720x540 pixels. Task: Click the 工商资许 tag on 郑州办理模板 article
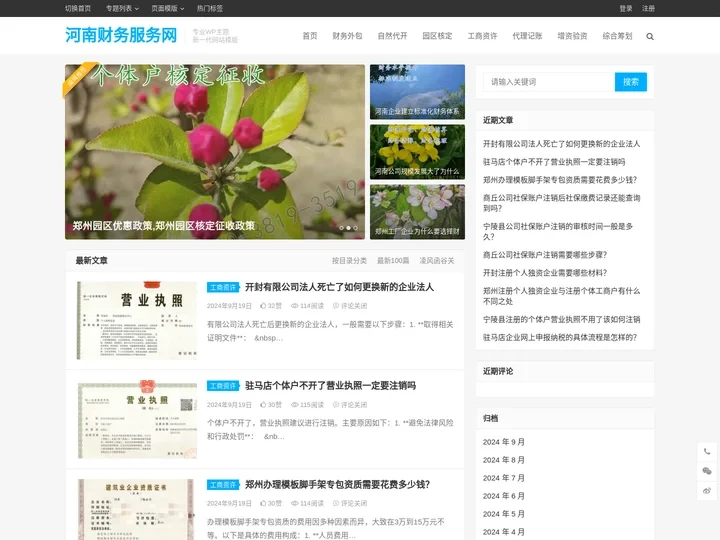pos(223,485)
